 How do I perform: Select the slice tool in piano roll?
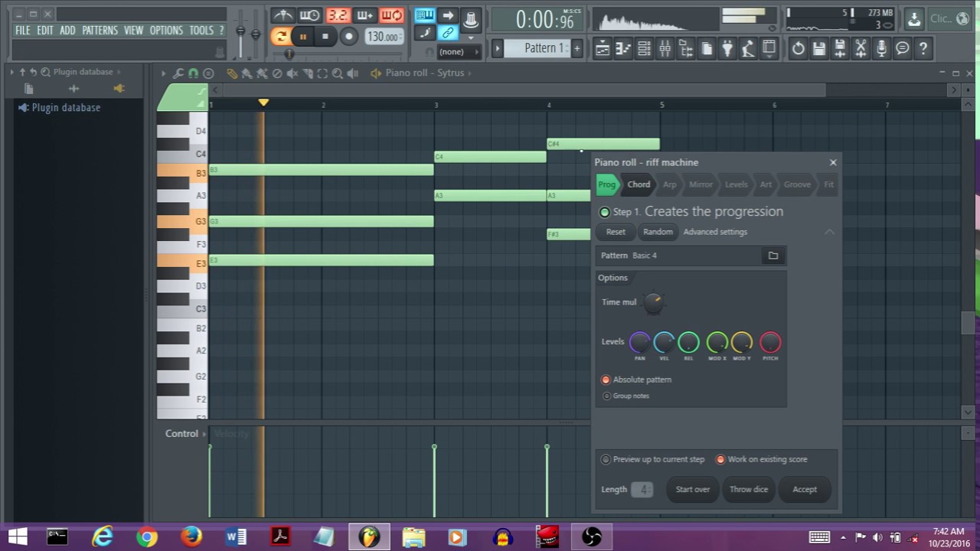308,73
